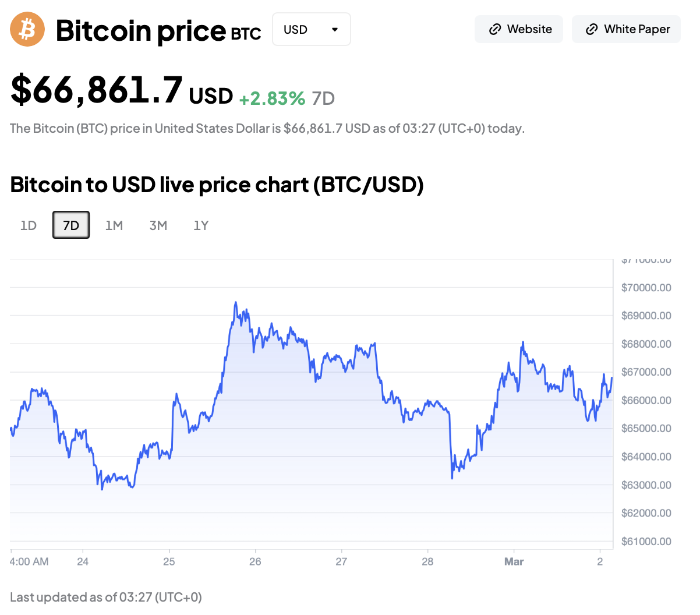Image resolution: width=700 pixels, height=615 pixels.
Task: Click the $70000.00 price axis label
Action: click(646, 288)
